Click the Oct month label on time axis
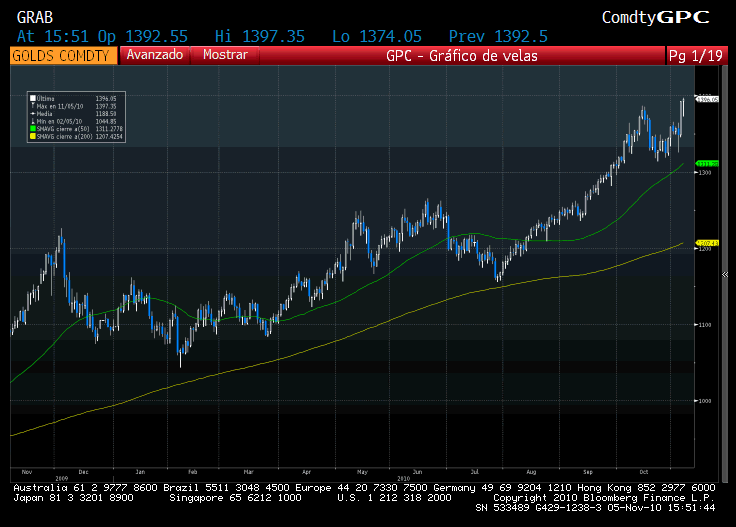Screen dimensions: 736x527 coord(644,472)
